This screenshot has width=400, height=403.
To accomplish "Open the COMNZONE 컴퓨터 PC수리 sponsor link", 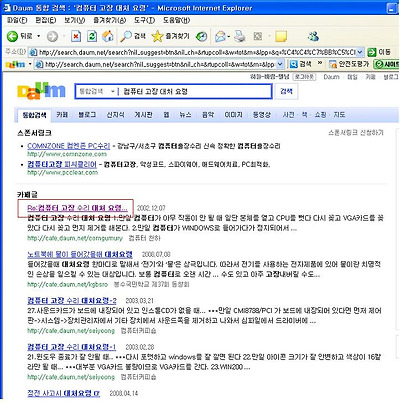I will (69, 146).
